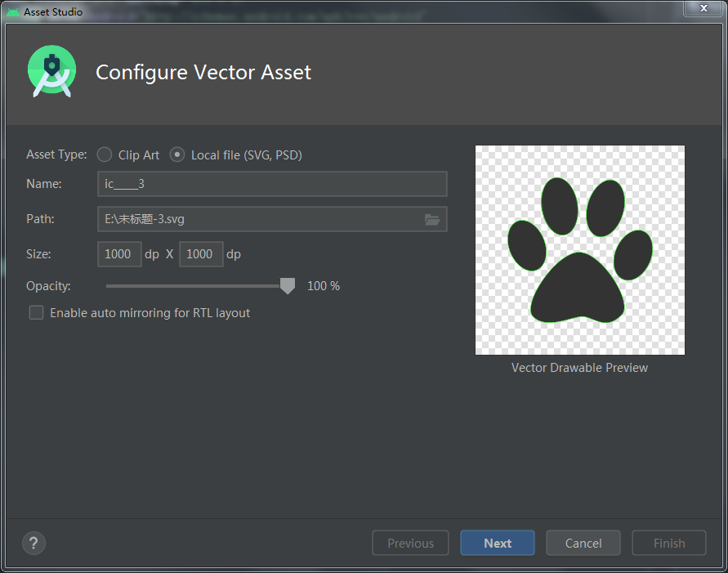Screen dimensions: 728x573
Task: Click the Next button
Action: point(497,543)
